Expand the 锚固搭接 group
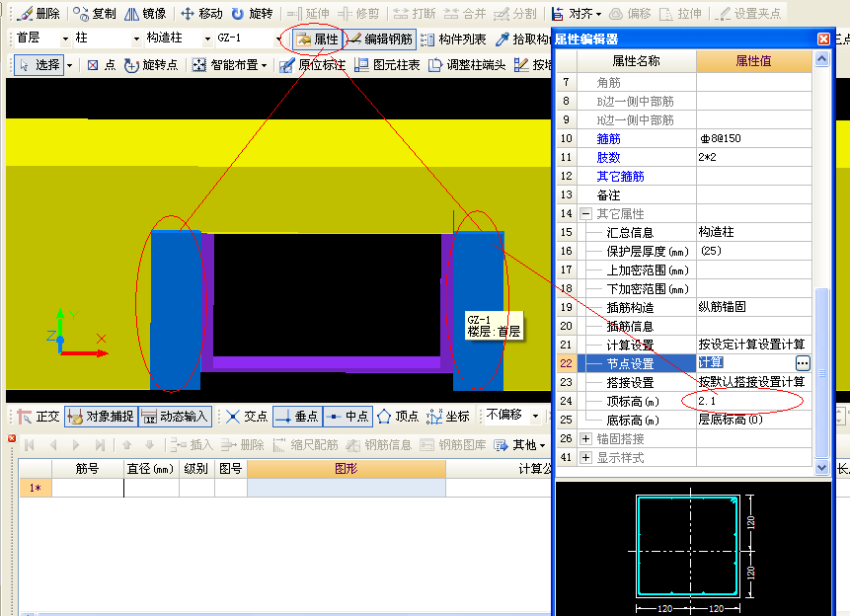The width and height of the screenshot is (850, 616). 585,438
